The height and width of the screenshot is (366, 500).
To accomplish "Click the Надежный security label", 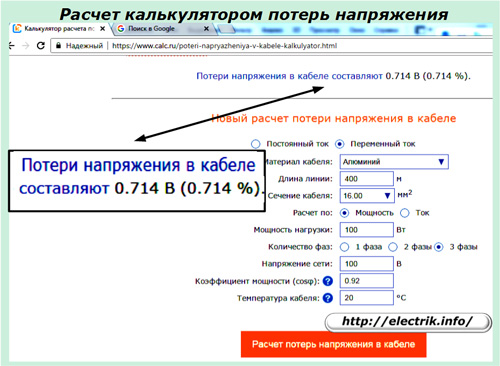I will click(x=84, y=46).
